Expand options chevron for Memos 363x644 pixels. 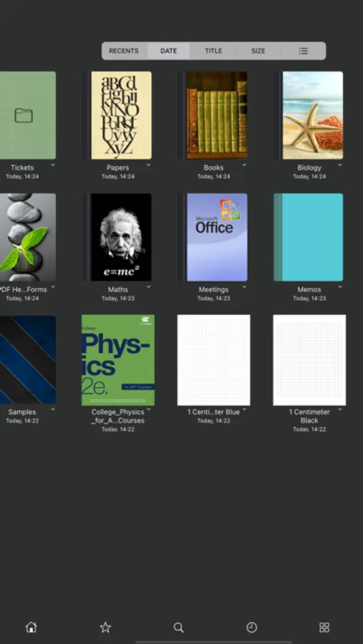pyautogui.click(x=340, y=287)
